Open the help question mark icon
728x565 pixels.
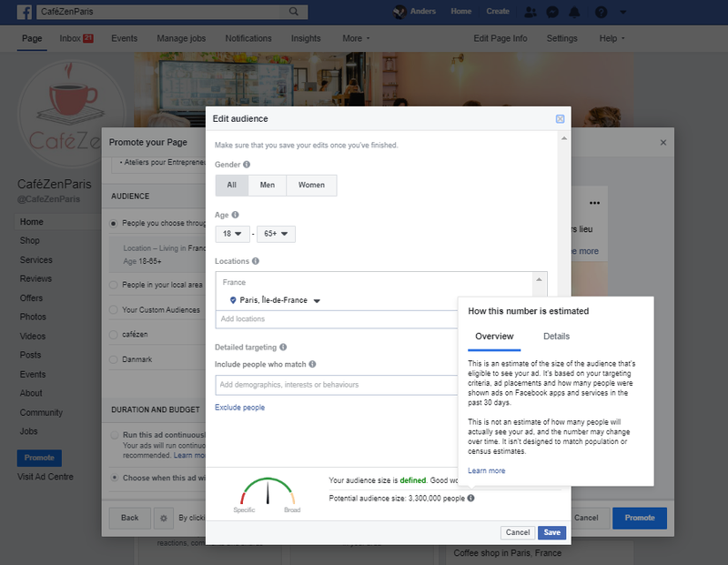pos(602,12)
